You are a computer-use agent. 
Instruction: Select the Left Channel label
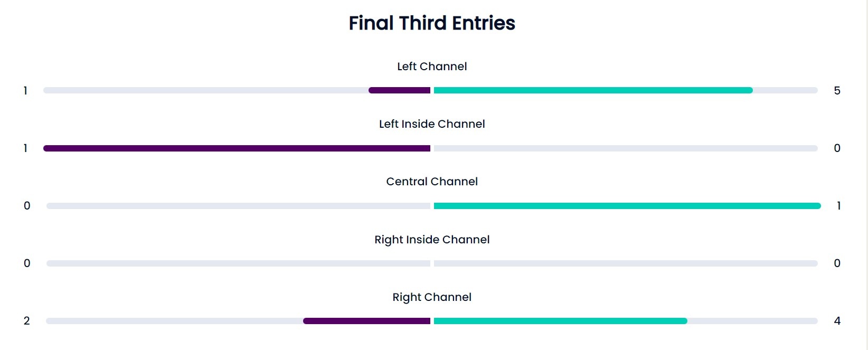point(432,67)
